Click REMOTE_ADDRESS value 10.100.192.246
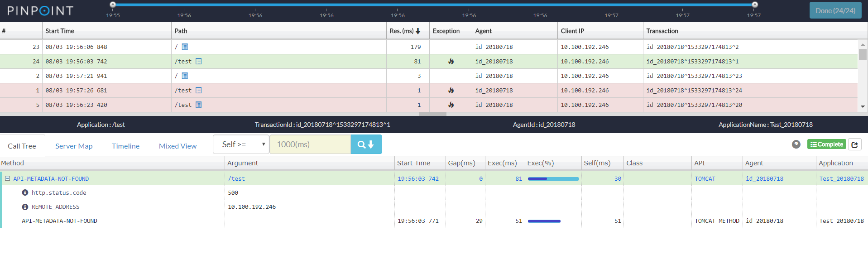The image size is (868, 255). click(x=252, y=207)
